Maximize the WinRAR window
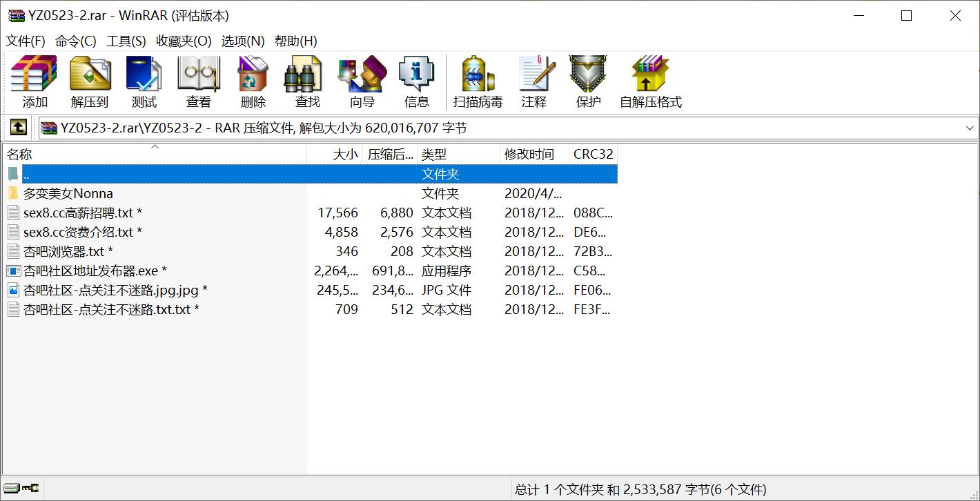The image size is (980, 501). (x=907, y=15)
